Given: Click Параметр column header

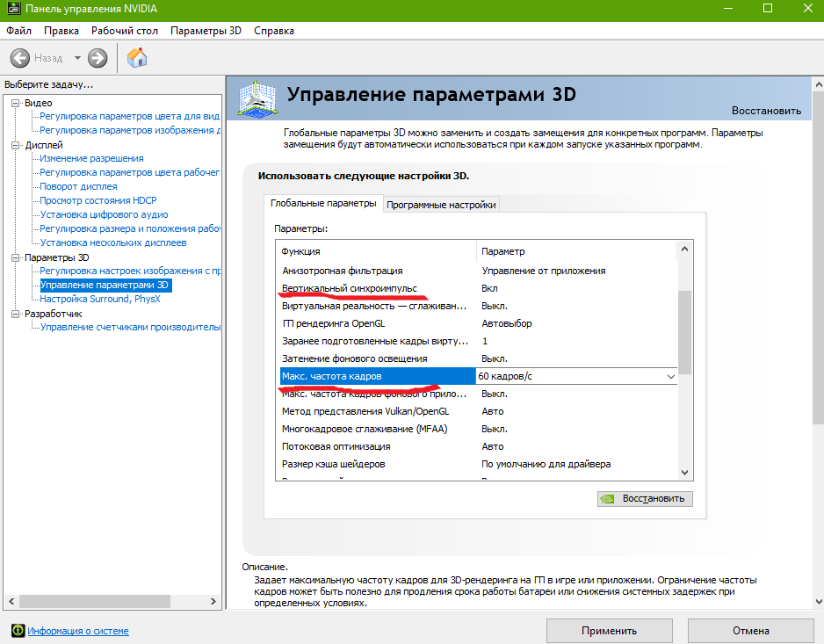Looking at the screenshot, I should click(x=576, y=251).
